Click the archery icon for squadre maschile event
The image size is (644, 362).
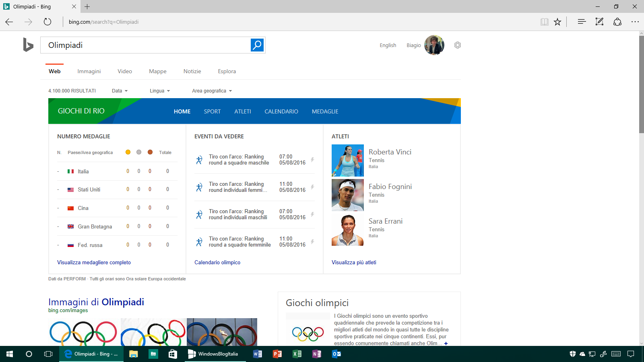199,160
